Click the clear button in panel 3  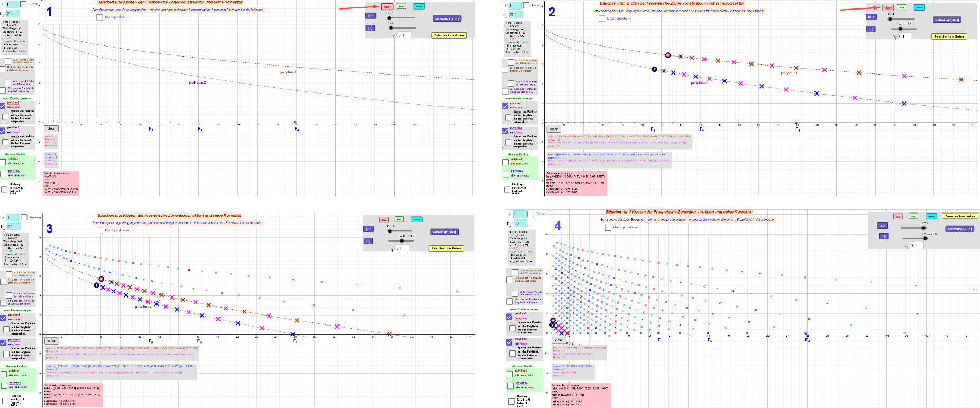pyautogui.click(x=51, y=341)
